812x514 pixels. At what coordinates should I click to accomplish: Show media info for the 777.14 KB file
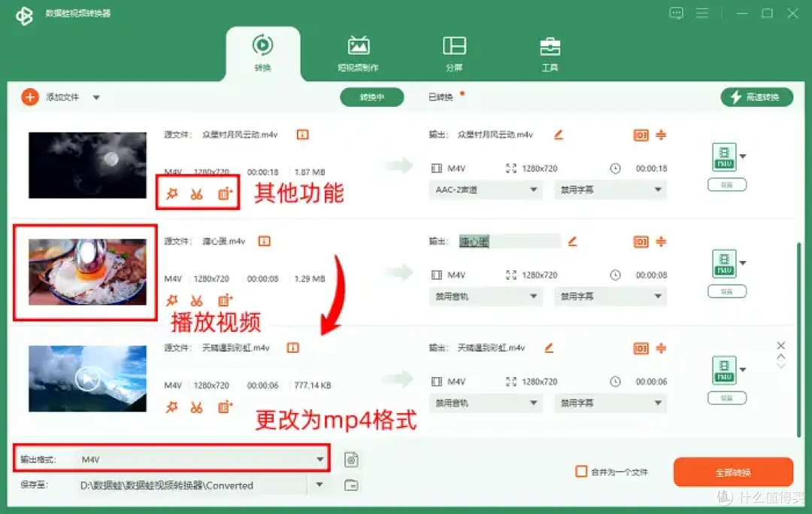[x=293, y=348]
